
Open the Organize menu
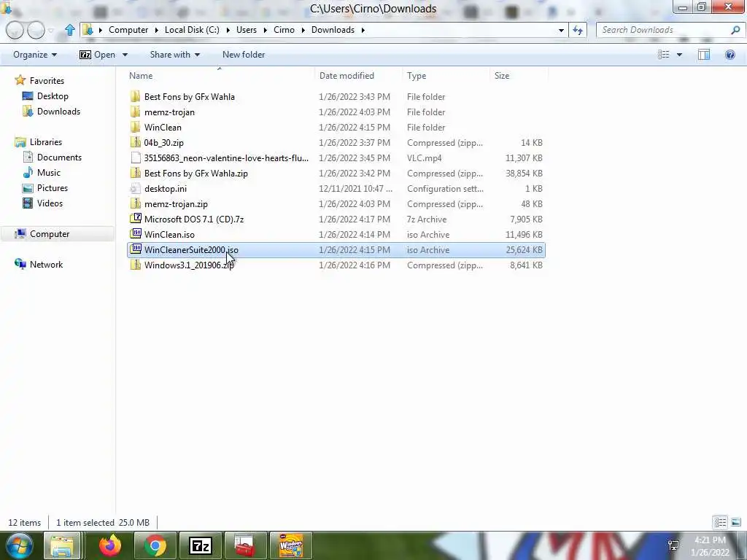[x=35, y=55]
